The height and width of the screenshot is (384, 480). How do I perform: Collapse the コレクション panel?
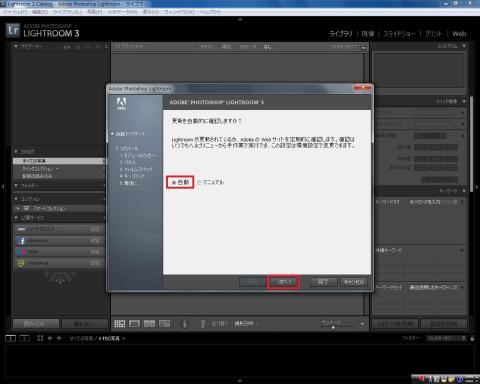16,199
